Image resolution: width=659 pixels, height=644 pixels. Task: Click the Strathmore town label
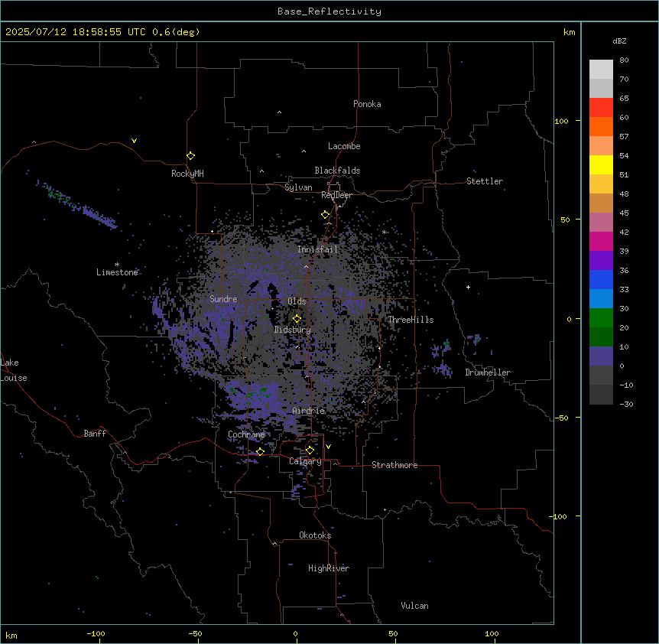coord(394,465)
